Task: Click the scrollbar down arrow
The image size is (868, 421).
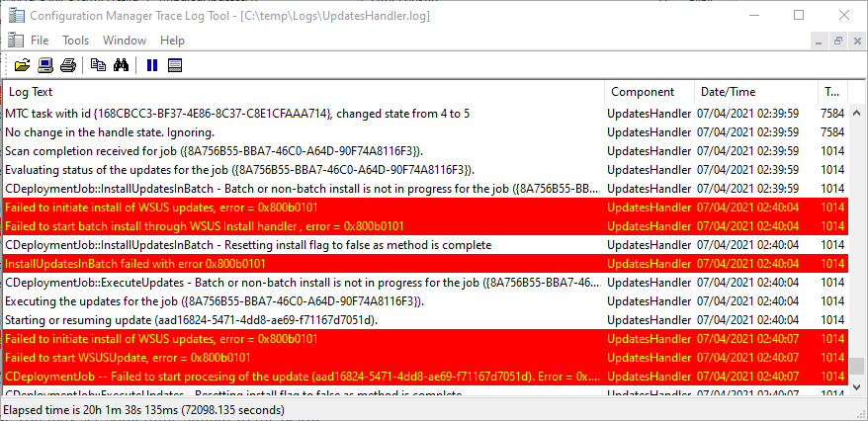Action: [857, 386]
